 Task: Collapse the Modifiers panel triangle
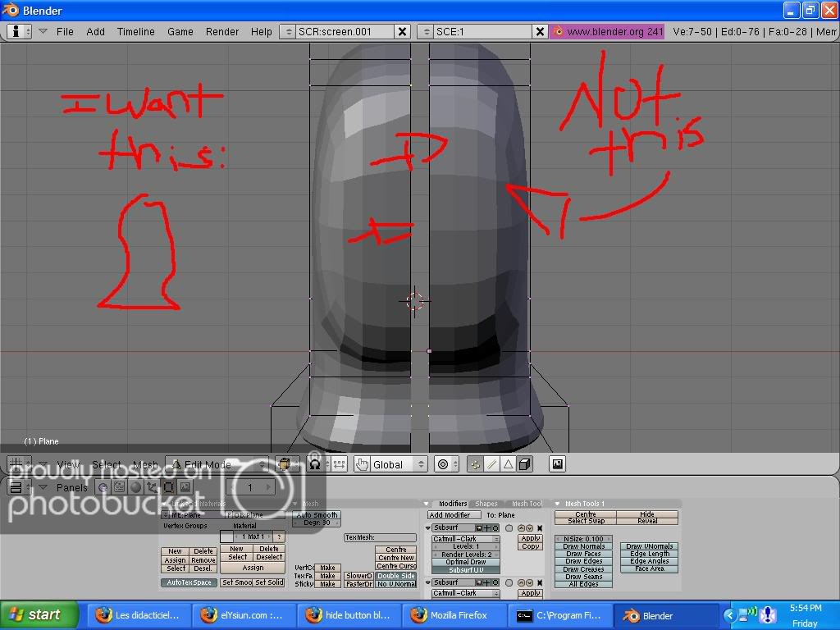(x=427, y=504)
